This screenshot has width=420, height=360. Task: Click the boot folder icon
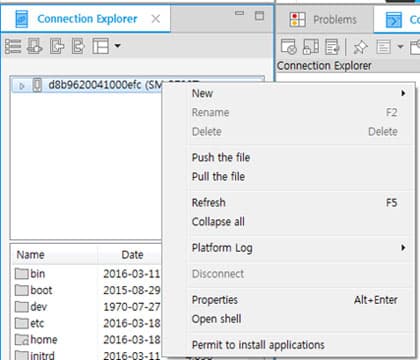(22, 290)
